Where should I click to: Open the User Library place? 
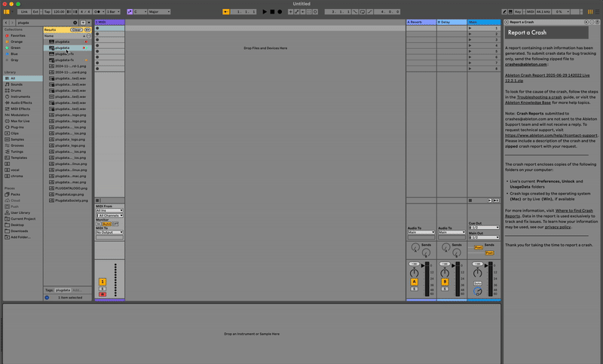coord(20,213)
